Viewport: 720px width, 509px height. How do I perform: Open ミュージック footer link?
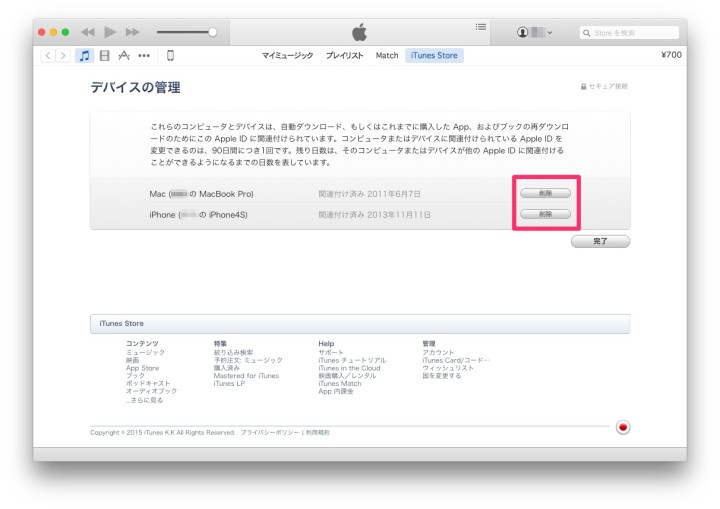[145, 352]
